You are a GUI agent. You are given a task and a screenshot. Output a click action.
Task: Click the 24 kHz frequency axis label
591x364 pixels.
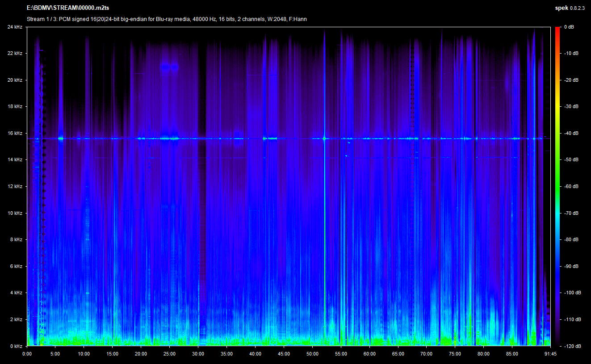[14, 27]
